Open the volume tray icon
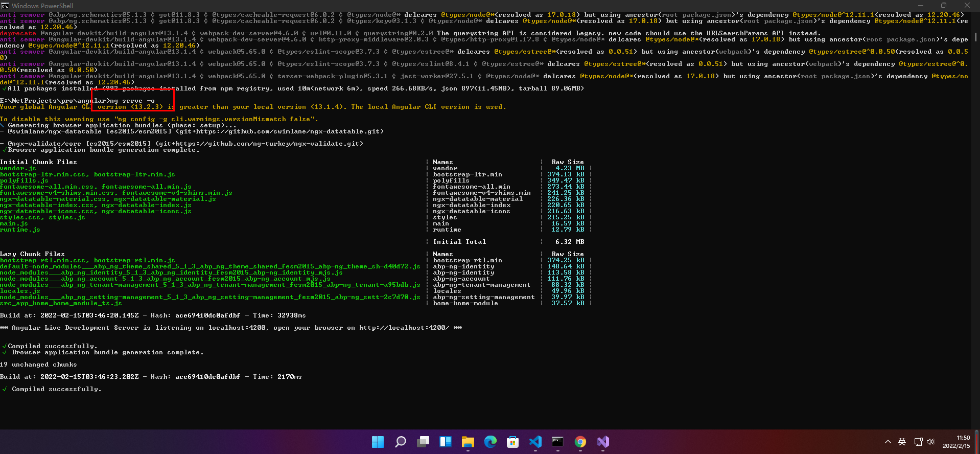The width and height of the screenshot is (980, 454). 930,442
